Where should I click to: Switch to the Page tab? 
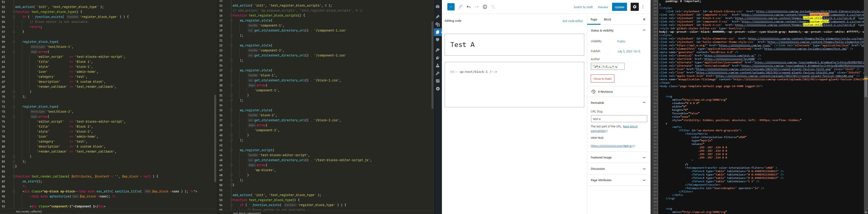[x=594, y=19]
